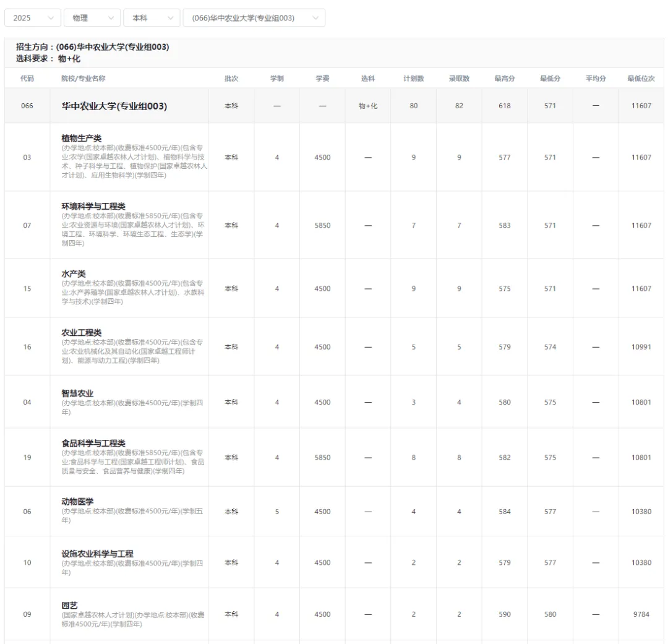Click highest score 584 for 动物医学
The width and height of the screenshot is (668, 644).
pyautogui.click(x=505, y=512)
